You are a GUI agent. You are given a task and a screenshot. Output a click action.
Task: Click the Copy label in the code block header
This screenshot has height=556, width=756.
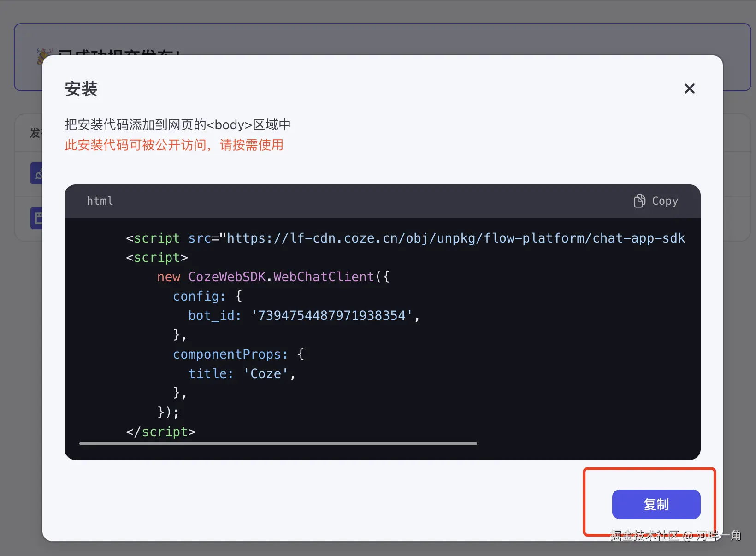coord(665,201)
